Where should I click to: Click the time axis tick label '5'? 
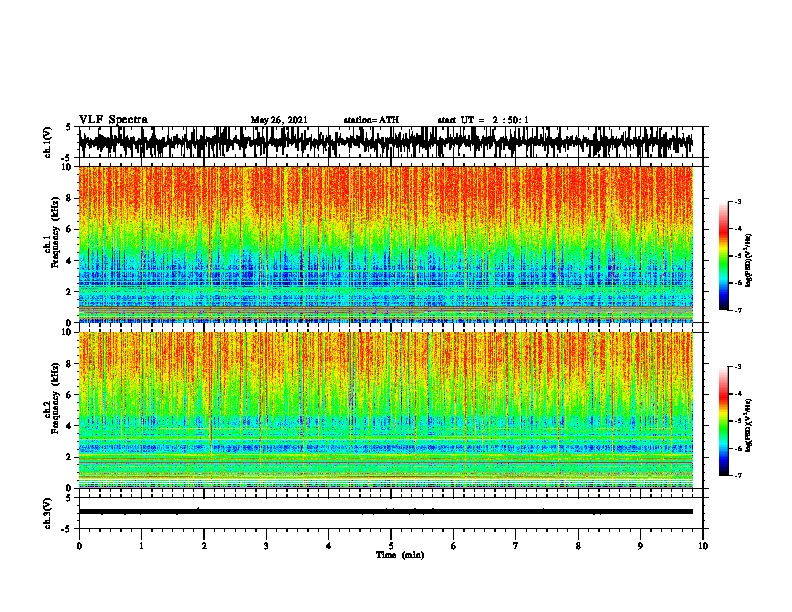tap(391, 546)
